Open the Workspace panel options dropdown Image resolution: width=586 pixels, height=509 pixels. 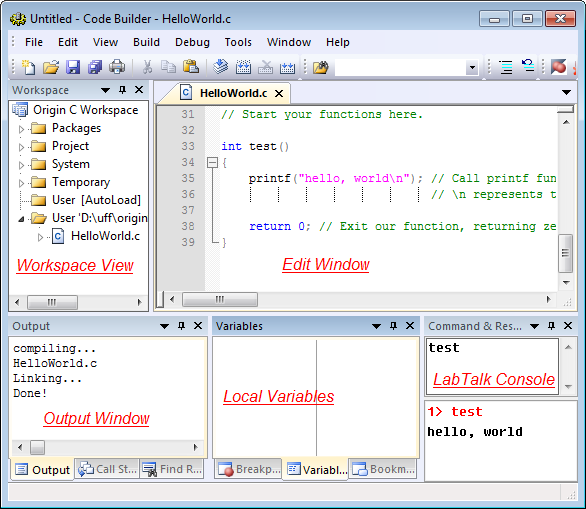106,90
